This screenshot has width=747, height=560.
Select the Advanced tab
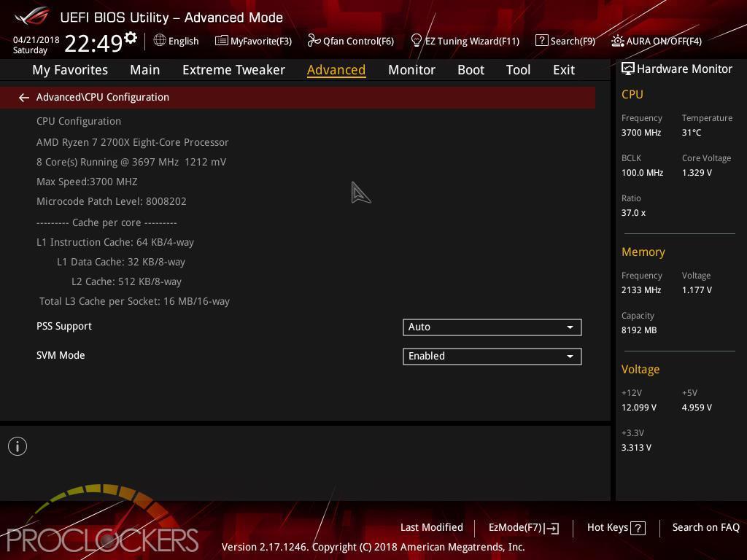[x=336, y=70]
